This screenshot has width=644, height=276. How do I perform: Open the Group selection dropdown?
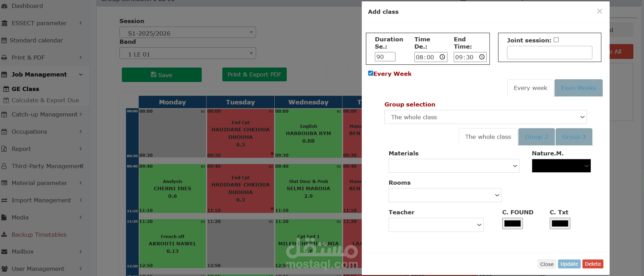pyautogui.click(x=485, y=117)
